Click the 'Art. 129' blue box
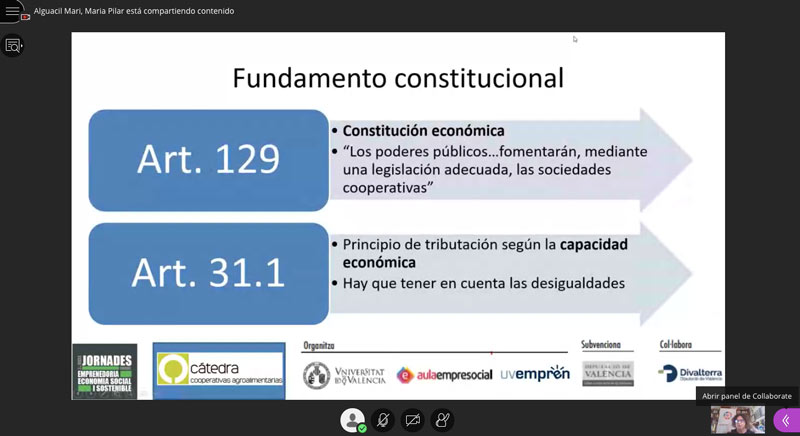The height and width of the screenshot is (436, 800). 208,160
